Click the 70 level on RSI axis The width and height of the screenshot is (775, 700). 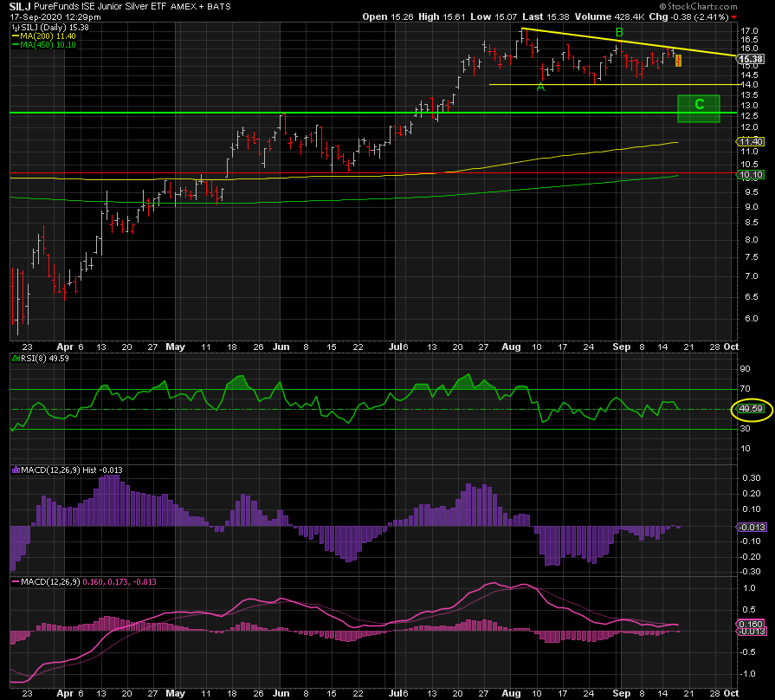coord(745,389)
